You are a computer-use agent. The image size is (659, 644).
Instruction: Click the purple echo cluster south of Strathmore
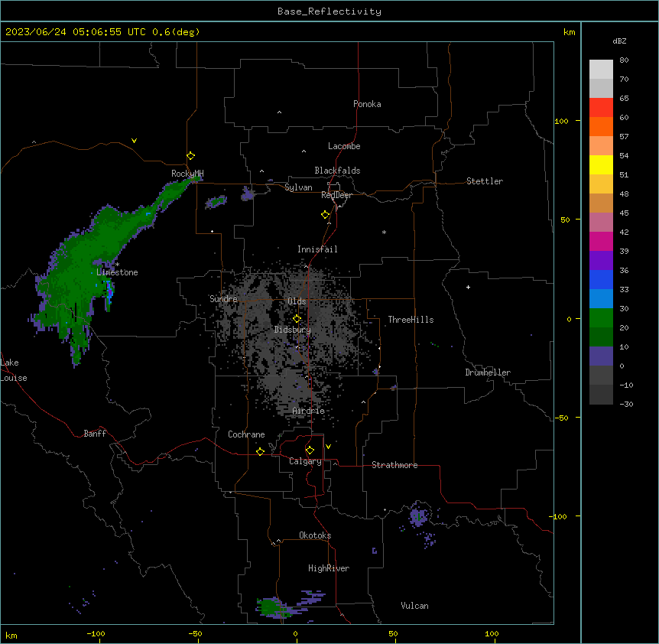[419, 516]
